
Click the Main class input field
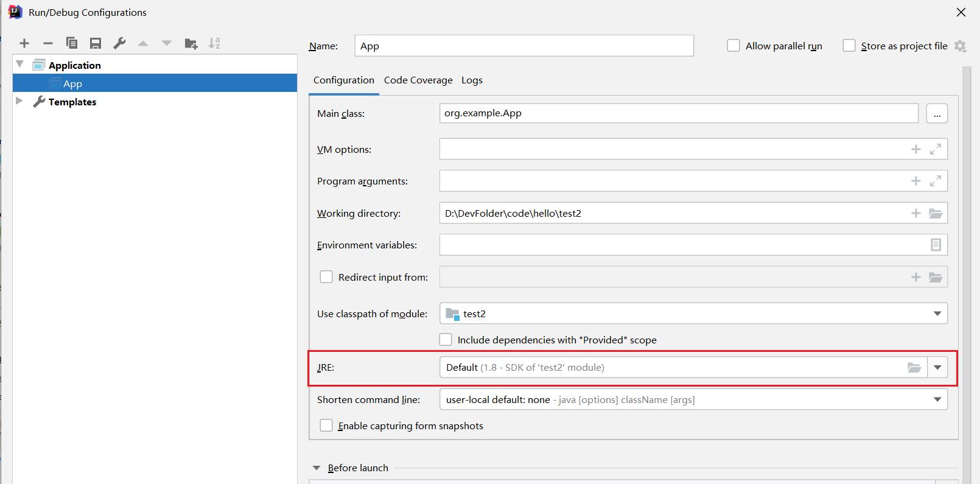pyautogui.click(x=679, y=113)
